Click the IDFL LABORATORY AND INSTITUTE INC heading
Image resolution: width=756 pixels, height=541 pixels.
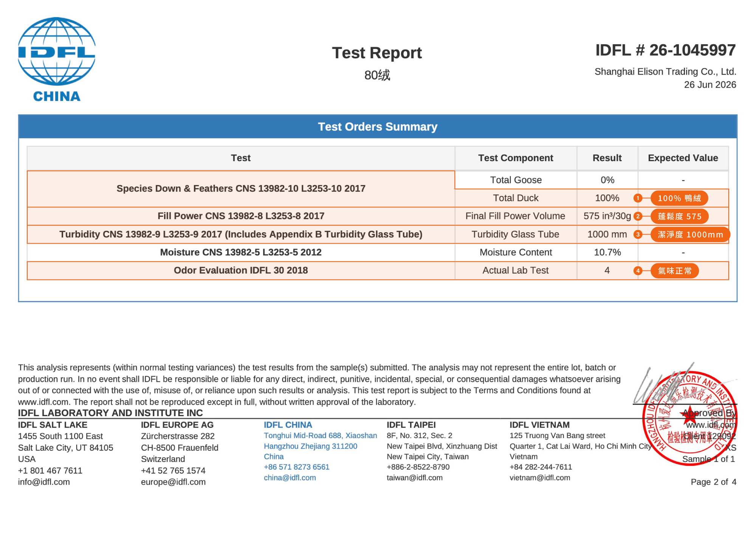coord(110,413)
